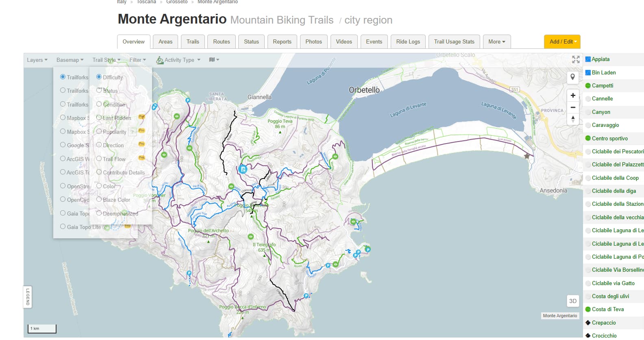Click the green circle icon beside Campetti

pyautogui.click(x=588, y=85)
